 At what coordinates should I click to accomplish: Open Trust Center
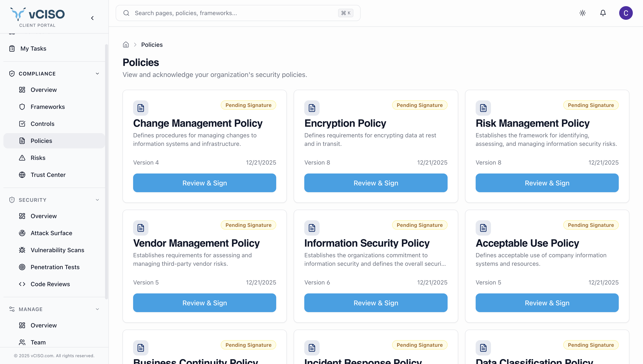54,175
